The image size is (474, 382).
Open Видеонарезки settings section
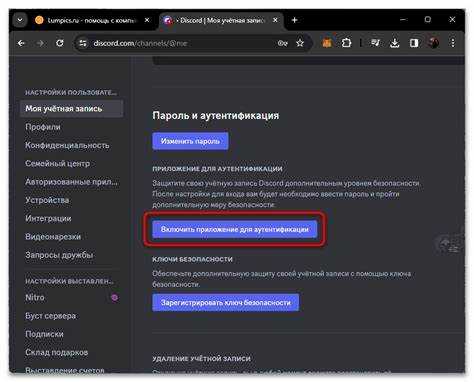tap(53, 237)
